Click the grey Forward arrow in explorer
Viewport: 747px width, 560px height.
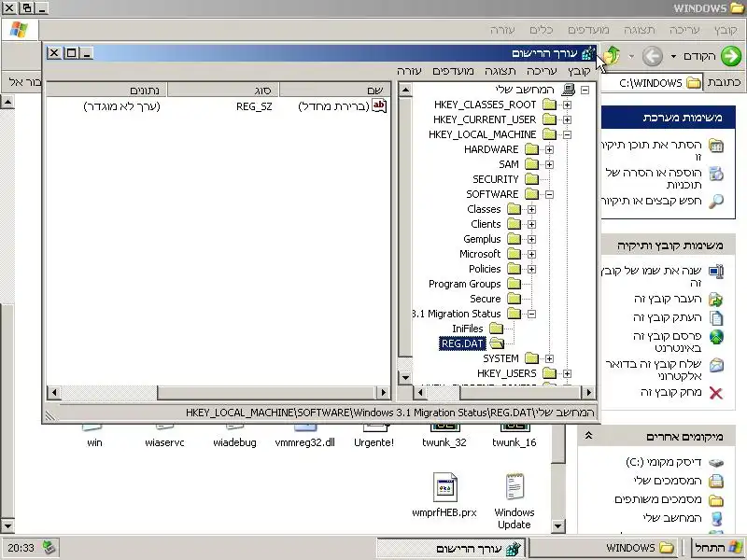[x=652, y=56]
